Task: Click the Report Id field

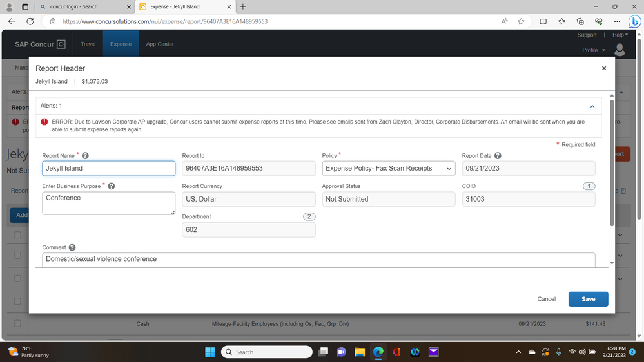Action: coord(248,168)
